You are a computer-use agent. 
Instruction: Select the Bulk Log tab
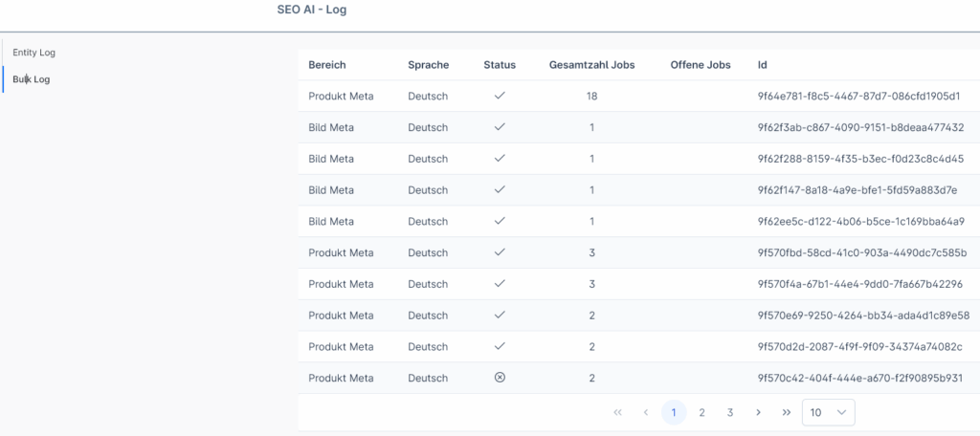tap(32, 79)
